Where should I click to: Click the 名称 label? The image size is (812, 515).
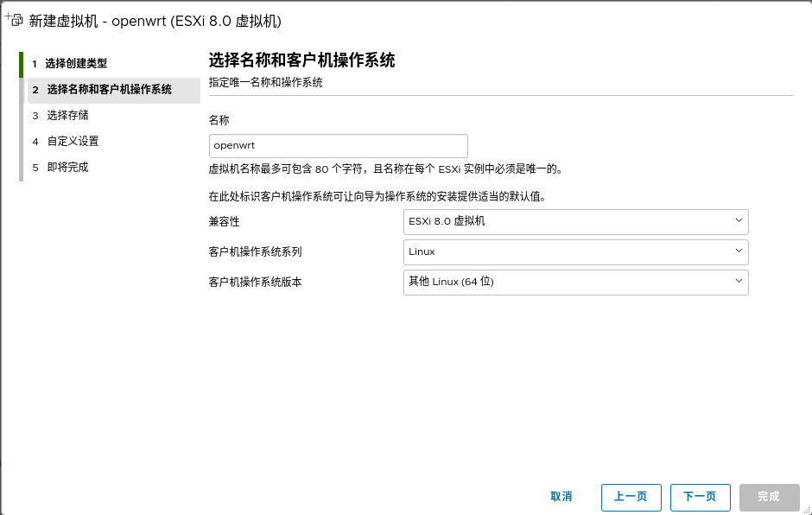219,121
